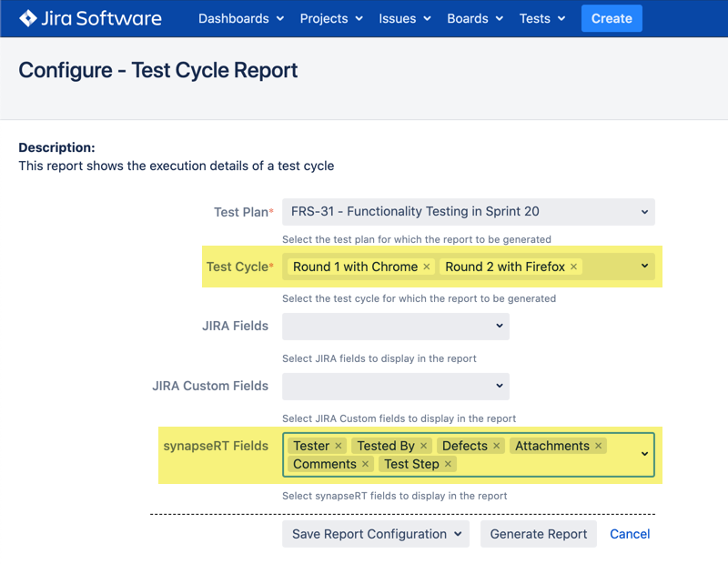Remove the Round 1 with Chrome tag
Viewport: 728px width, 564px height.
(426, 267)
